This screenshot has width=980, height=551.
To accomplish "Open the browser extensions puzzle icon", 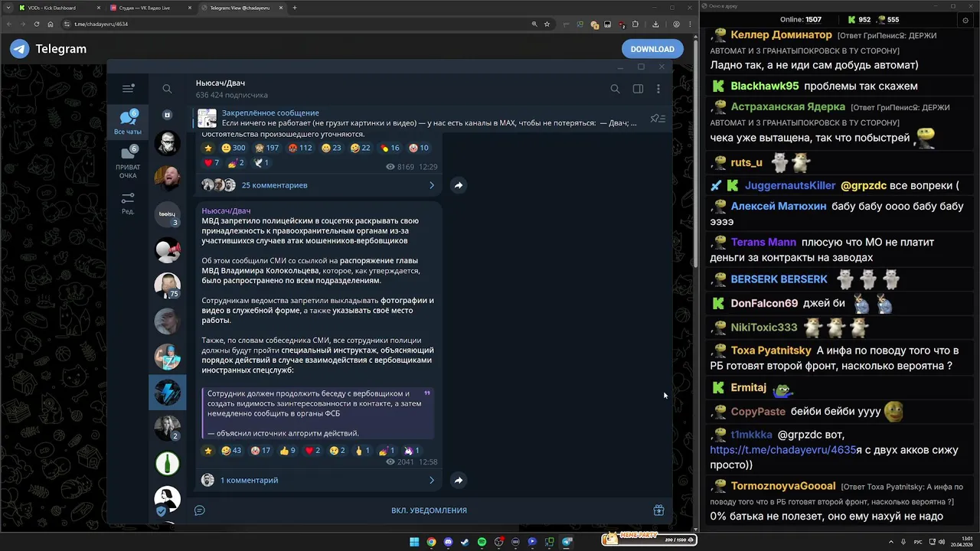I will [x=635, y=24].
